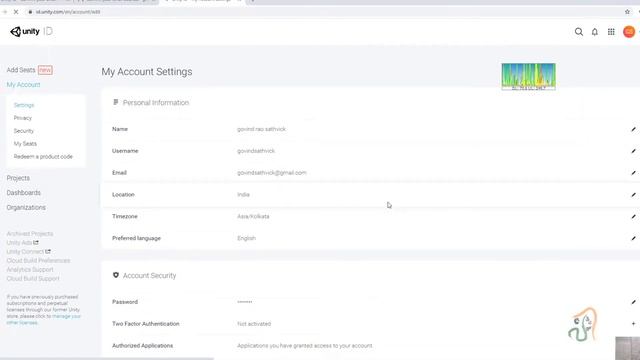Screen dimensions: 640x360
Task: Select My Account in sidebar
Action: coord(23,84)
